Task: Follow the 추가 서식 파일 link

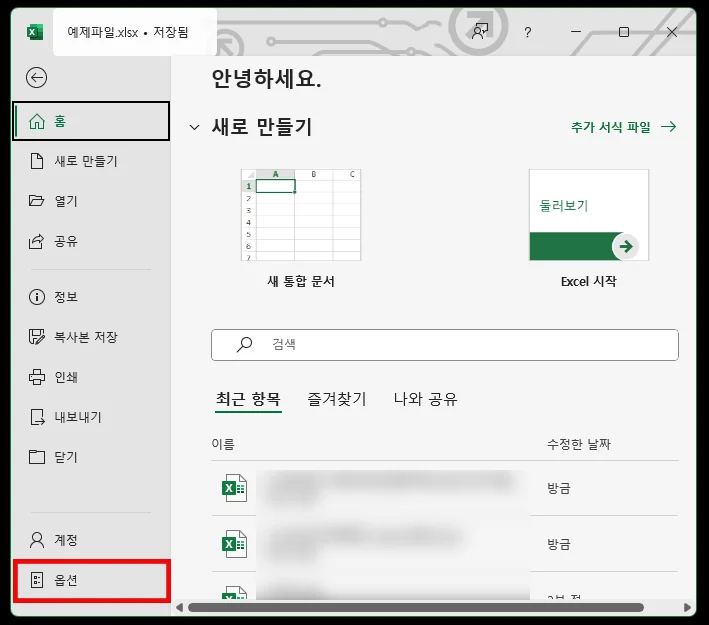Action: click(x=624, y=127)
